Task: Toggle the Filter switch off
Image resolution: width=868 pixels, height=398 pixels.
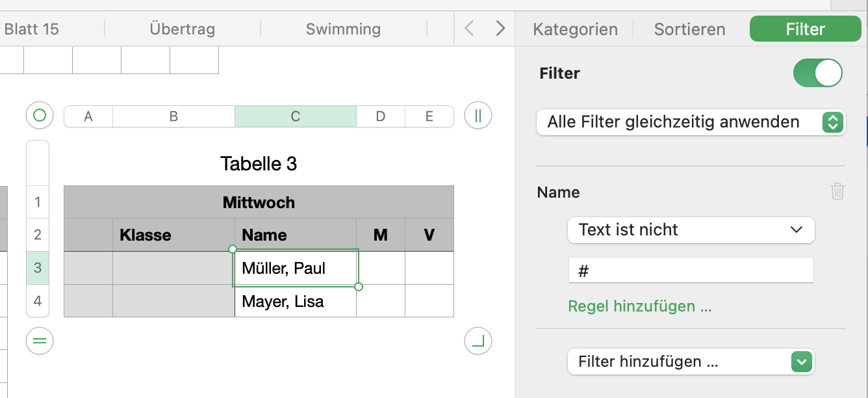Action: coord(817,73)
